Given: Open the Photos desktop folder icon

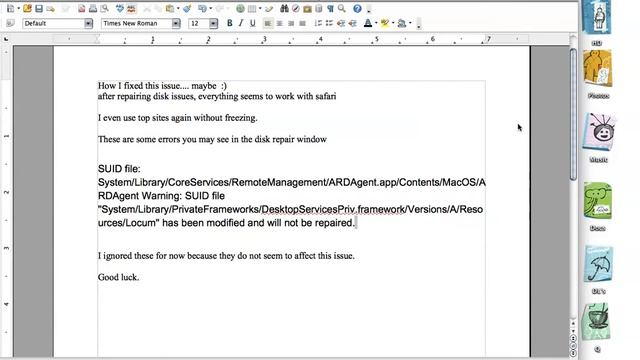Looking at the screenshot, I should point(598,69).
